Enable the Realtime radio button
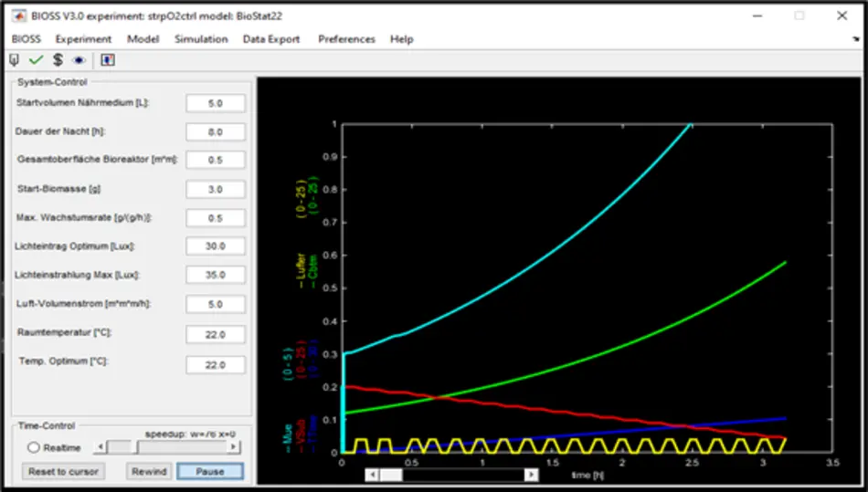Screen dimensions: 868x492 (34, 447)
